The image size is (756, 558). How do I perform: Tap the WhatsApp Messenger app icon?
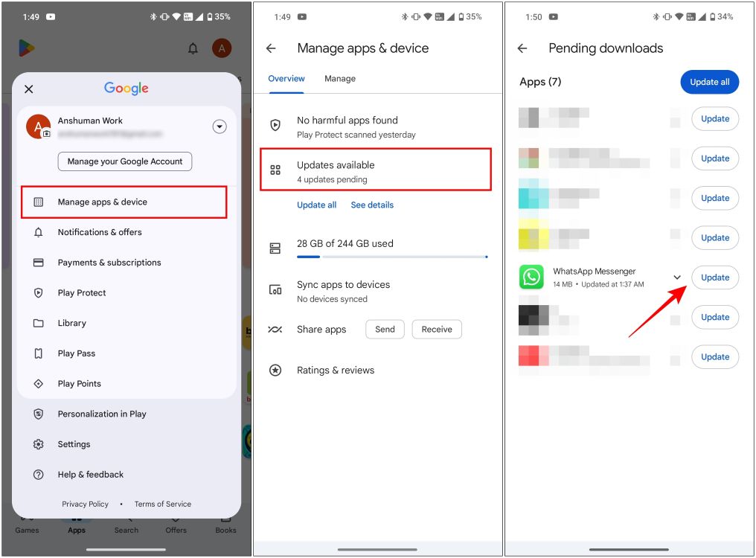click(531, 278)
